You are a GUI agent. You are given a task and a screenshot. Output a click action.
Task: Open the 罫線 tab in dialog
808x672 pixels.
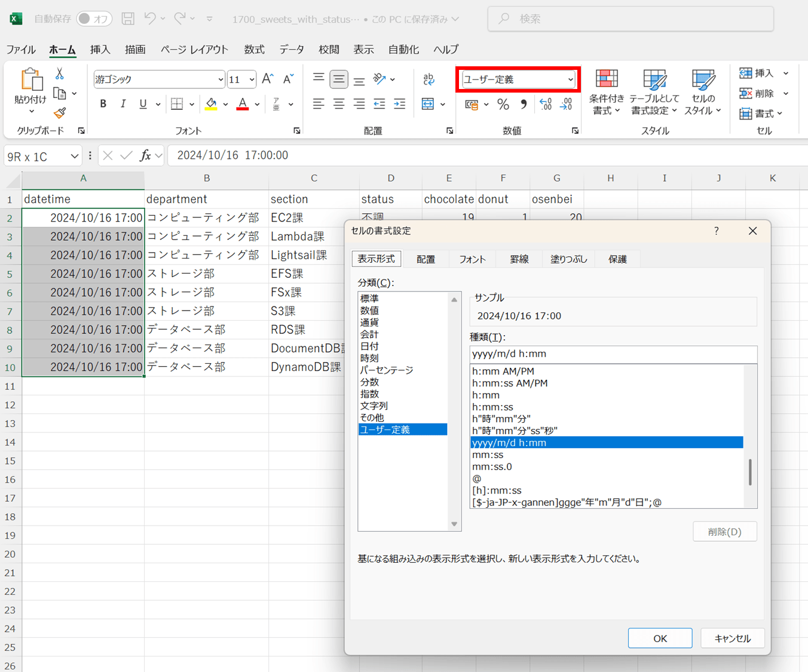click(x=519, y=259)
